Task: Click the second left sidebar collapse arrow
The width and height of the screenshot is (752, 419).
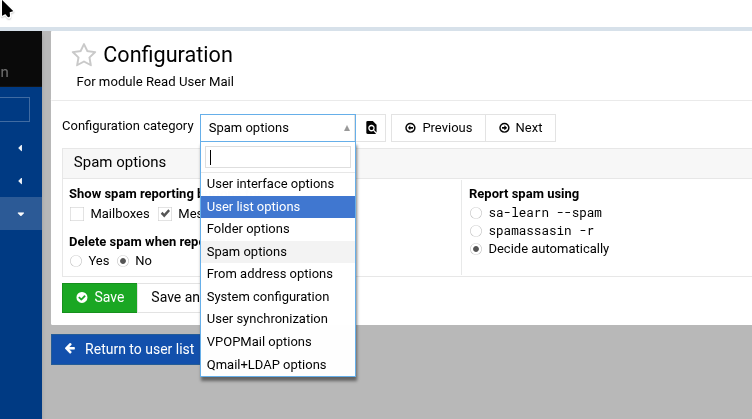Action: 21,181
